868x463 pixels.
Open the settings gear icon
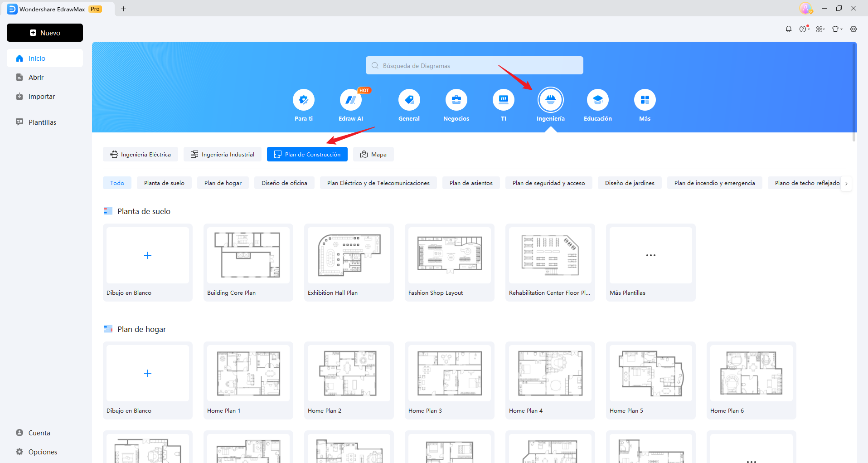click(854, 29)
